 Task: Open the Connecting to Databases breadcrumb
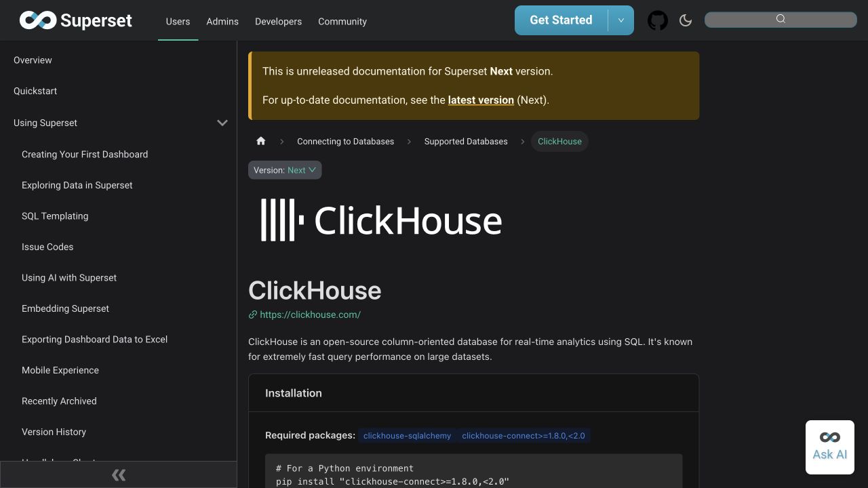tap(345, 141)
